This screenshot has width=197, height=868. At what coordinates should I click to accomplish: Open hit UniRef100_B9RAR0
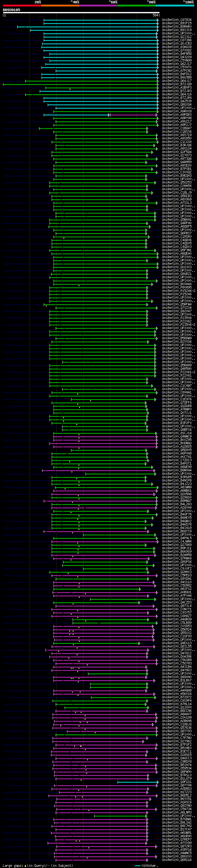click(x=176, y=26)
